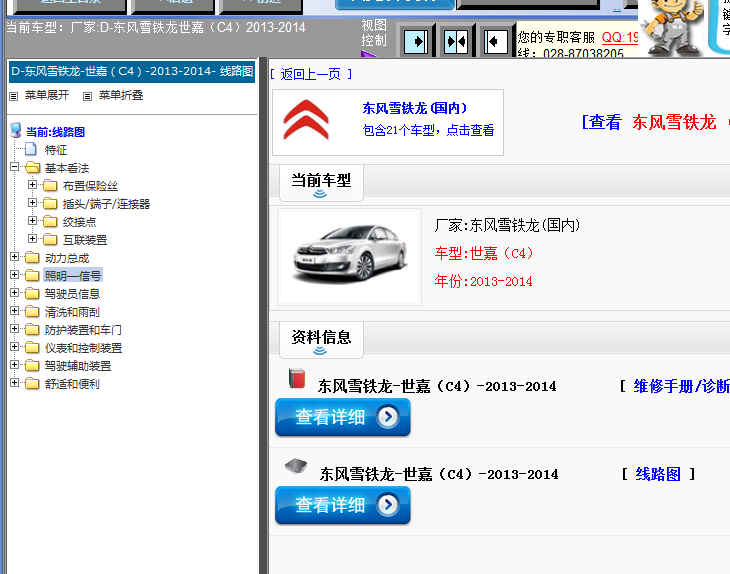The width and height of the screenshot is (730, 574).
Task: Click the computer icon beside 当前:线路图
Action: pyautogui.click(x=16, y=131)
